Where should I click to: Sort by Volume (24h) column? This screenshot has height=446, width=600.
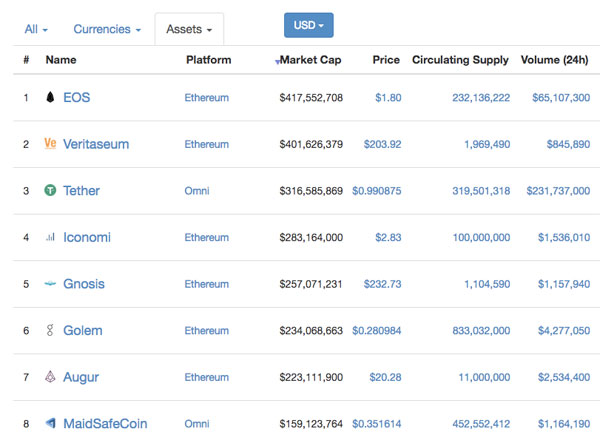(554, 60)
